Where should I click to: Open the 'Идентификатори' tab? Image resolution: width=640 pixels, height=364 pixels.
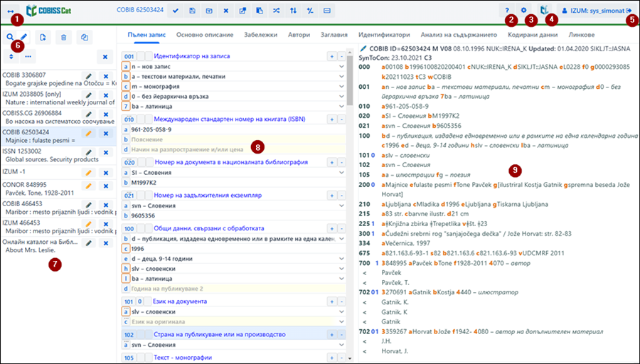click(384, 35)
